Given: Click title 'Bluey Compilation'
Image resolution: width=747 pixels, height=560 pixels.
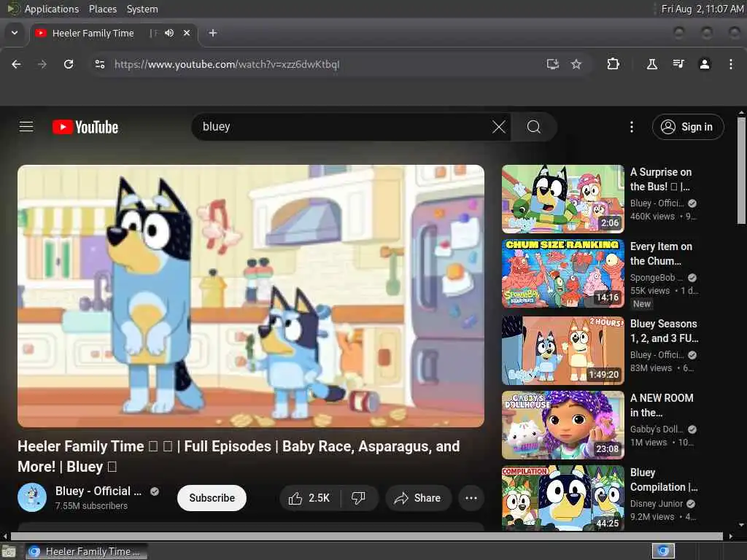Looking at the screenshot, I should point(664,480).
